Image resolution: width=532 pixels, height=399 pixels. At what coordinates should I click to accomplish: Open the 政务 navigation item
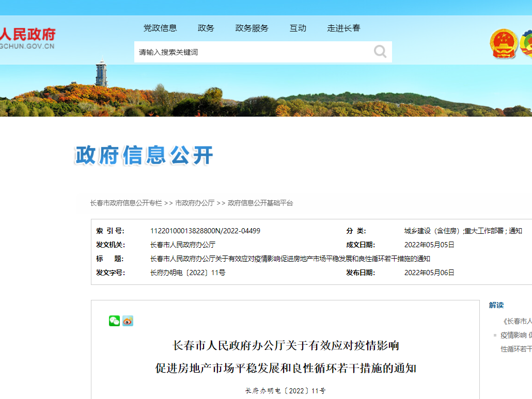pyautogui.click(x=206, y=28)
